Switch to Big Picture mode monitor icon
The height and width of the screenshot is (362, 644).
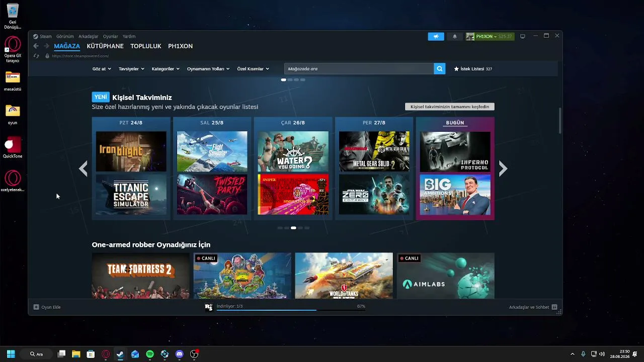click(x=523, y=36)
